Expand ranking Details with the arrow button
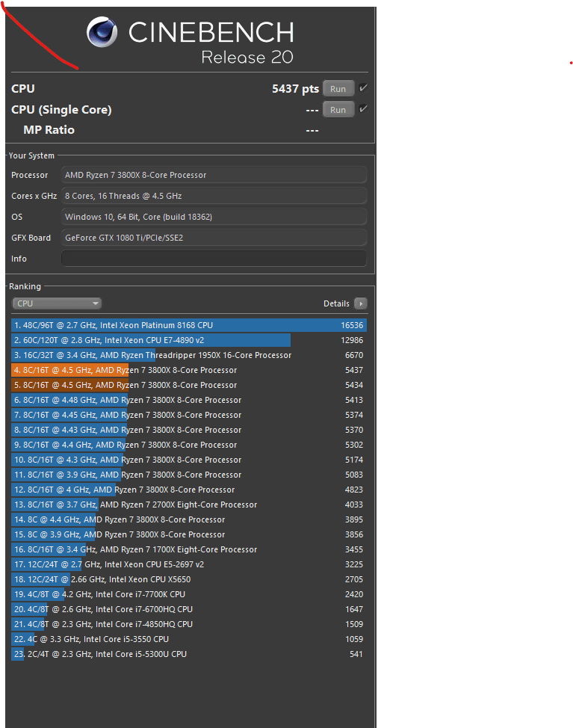This screenshot has height=728, width=573. click(361, 303)
